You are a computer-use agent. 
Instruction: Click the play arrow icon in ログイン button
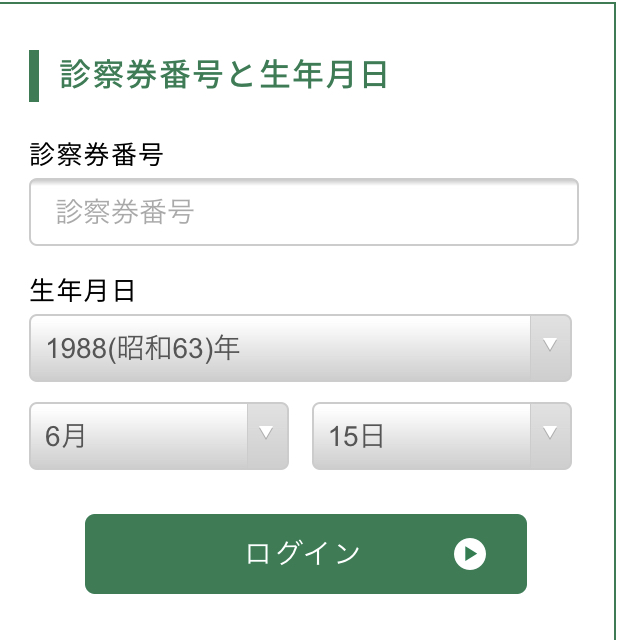click(x=470, y=554)
